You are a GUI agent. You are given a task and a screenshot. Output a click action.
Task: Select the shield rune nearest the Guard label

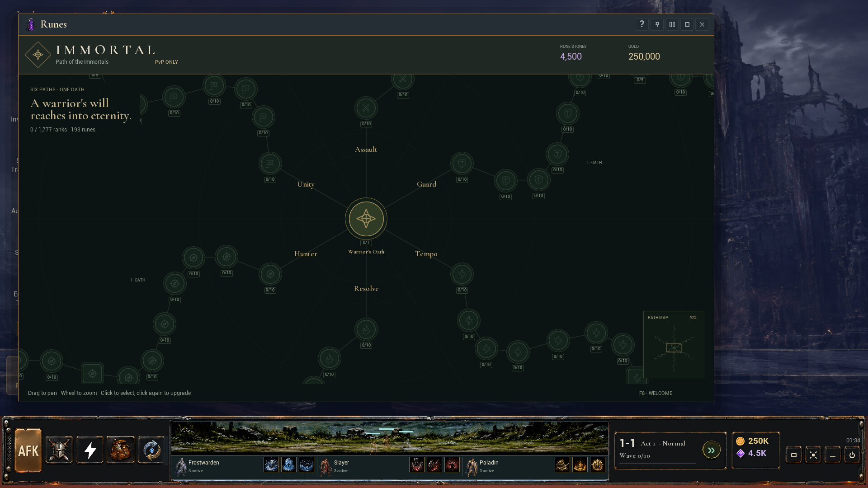(x=462, y=164)
